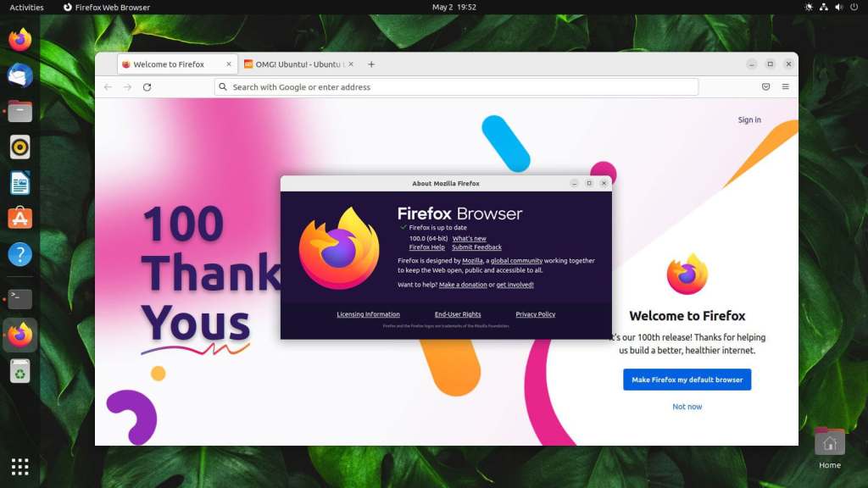Open the Show Applications grid button

(19, 466)
